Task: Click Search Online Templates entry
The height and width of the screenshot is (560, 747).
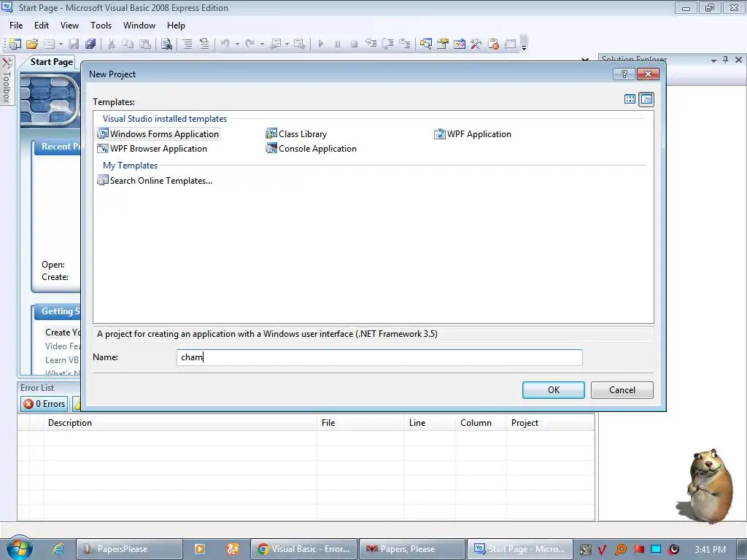Action: [155, 181]
